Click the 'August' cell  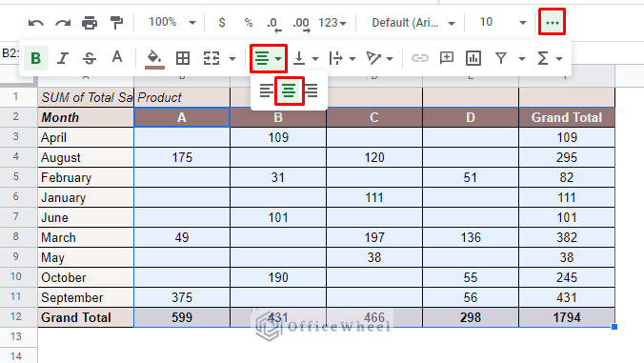pyautogui.click(x=86, y=158)
